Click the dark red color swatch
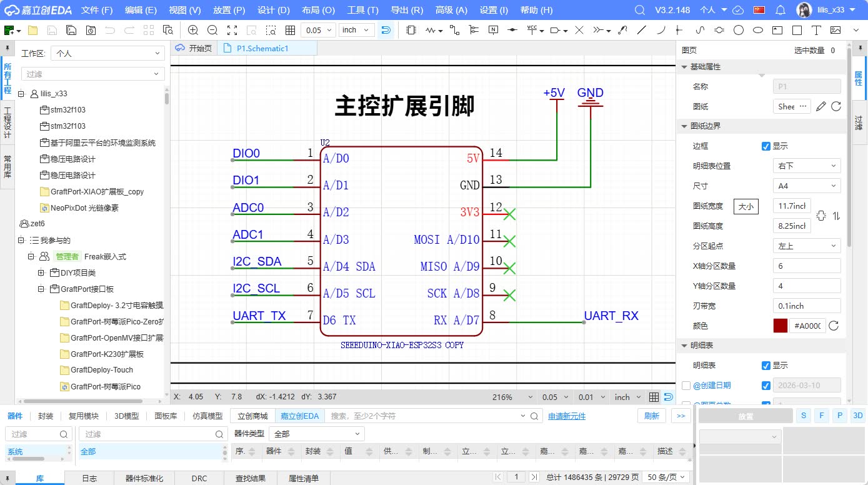Screen dimensions: 868x485 tap(780, 326)
